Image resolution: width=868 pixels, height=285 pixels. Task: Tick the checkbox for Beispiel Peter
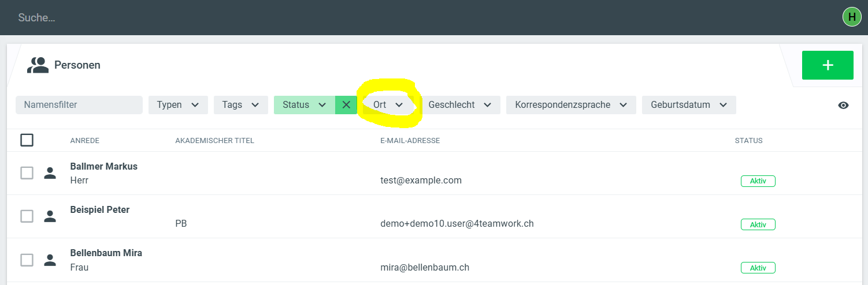click(27, 216)
